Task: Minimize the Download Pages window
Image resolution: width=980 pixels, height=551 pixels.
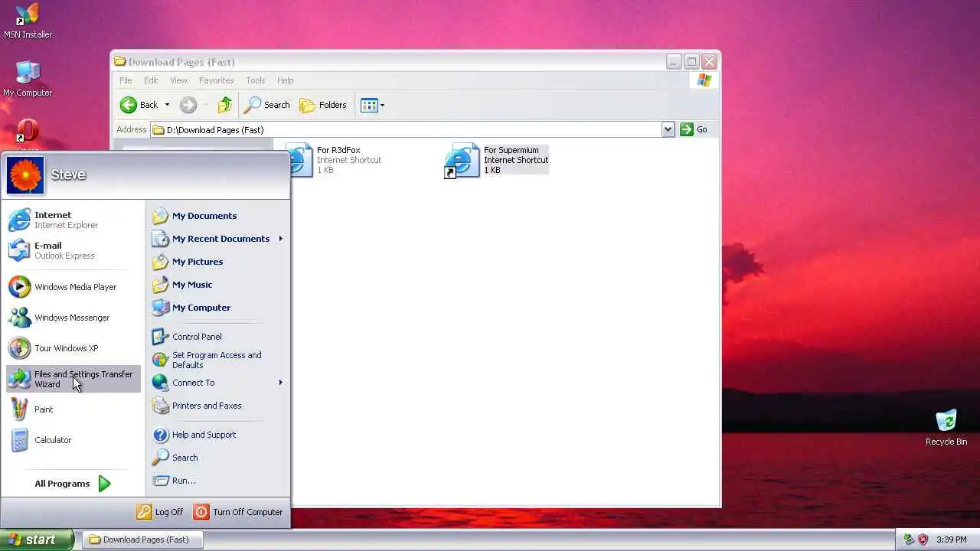Action: [674, 62]
